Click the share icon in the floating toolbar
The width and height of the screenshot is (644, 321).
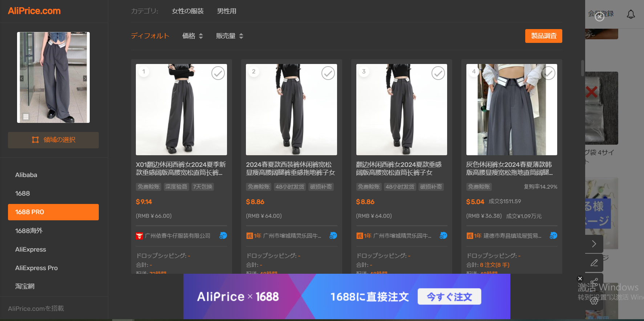point(594,282)
